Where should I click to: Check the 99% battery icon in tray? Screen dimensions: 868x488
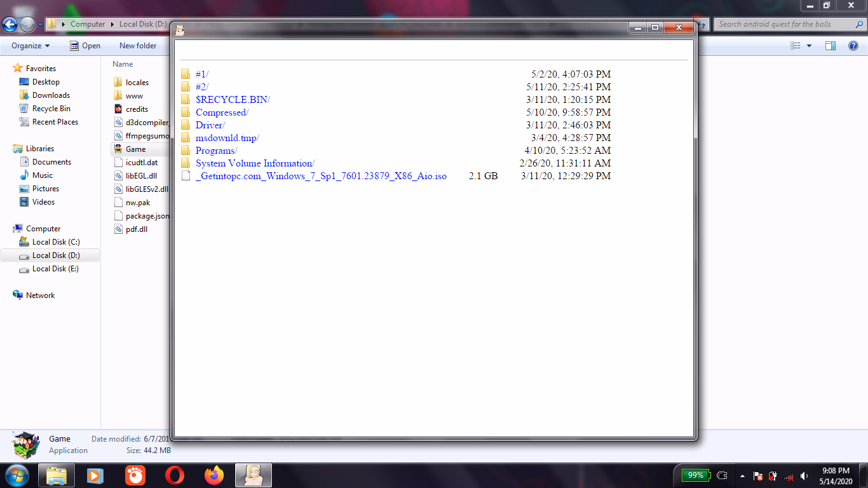point(695,475)
